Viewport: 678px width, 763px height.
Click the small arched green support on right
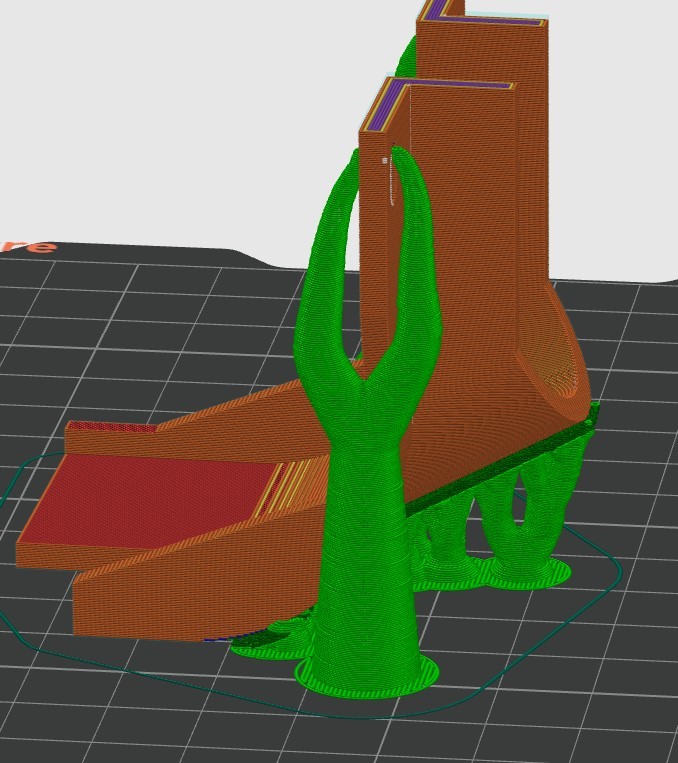[x=520, y=520]
